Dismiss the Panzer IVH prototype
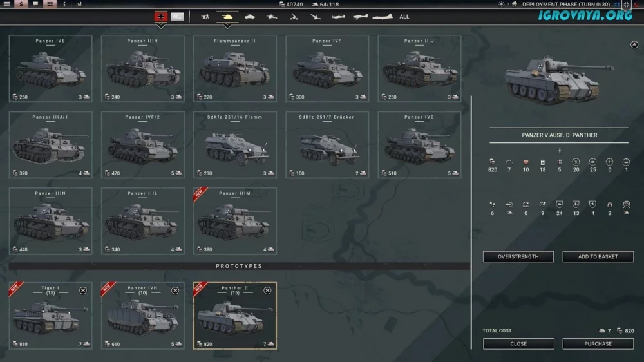The image size is (644, 362). (x=175, y=291)
